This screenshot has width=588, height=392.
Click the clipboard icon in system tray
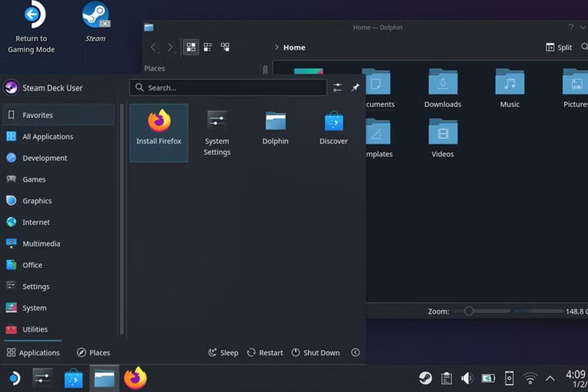(x=446, y=378)
